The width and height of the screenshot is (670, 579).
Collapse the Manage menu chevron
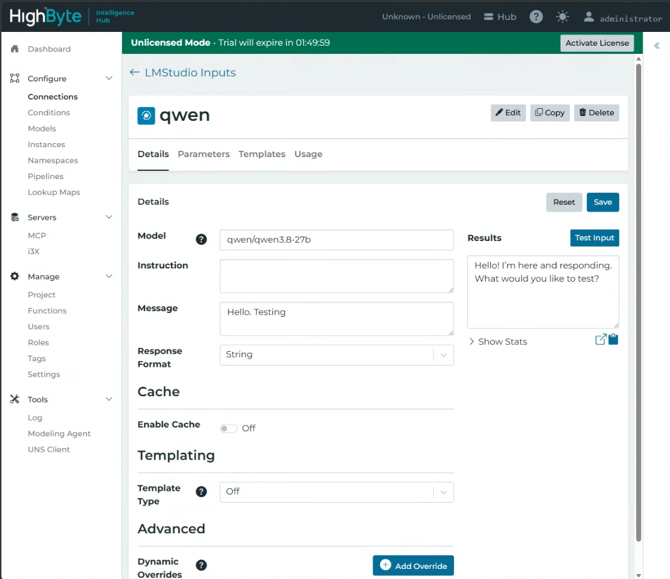click(x=109, y=276)
